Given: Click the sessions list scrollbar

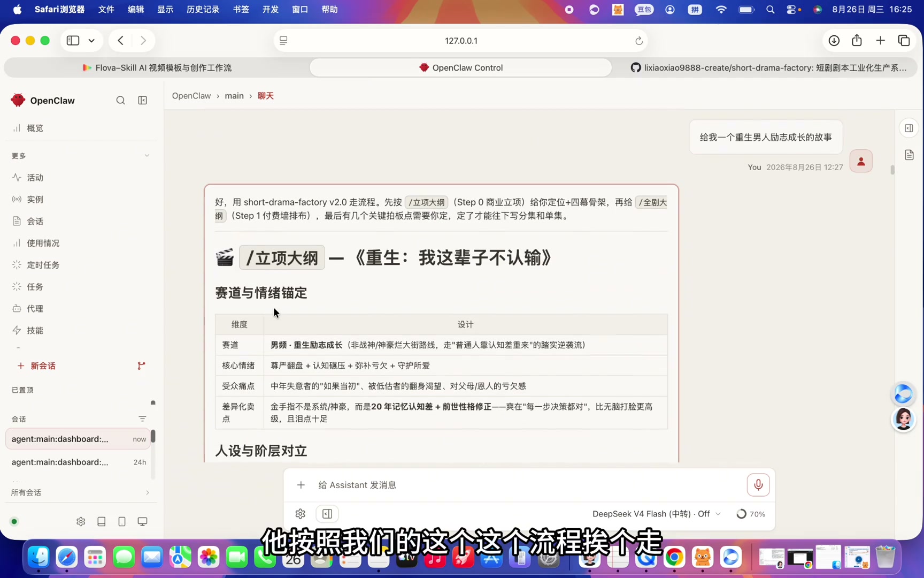Looking at the screenshot, I should (153, 436).
